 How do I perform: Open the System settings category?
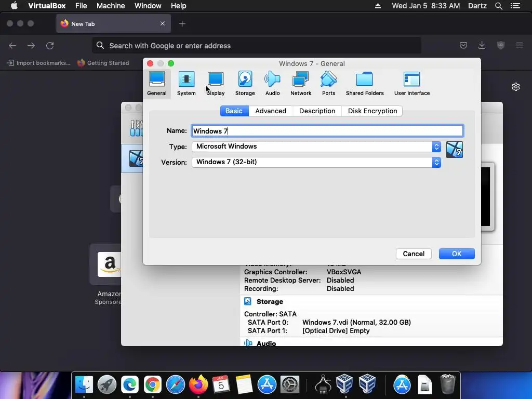(x=187, y=84)
